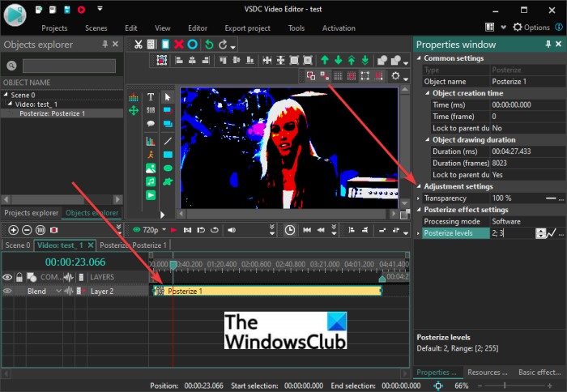Open the Resources tab in the properties panel
Viewport: 567px width, 392px height.
[486, 372]
